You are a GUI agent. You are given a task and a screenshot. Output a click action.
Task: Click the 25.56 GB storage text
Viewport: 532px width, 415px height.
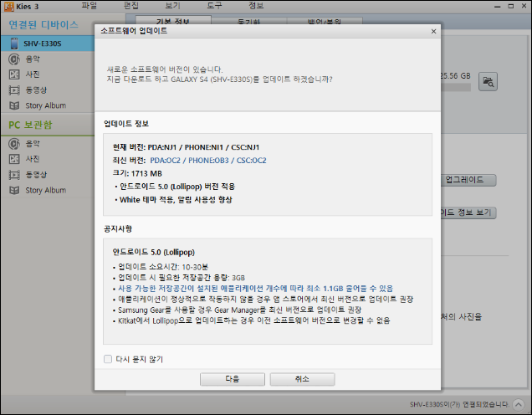click(456, 75)
